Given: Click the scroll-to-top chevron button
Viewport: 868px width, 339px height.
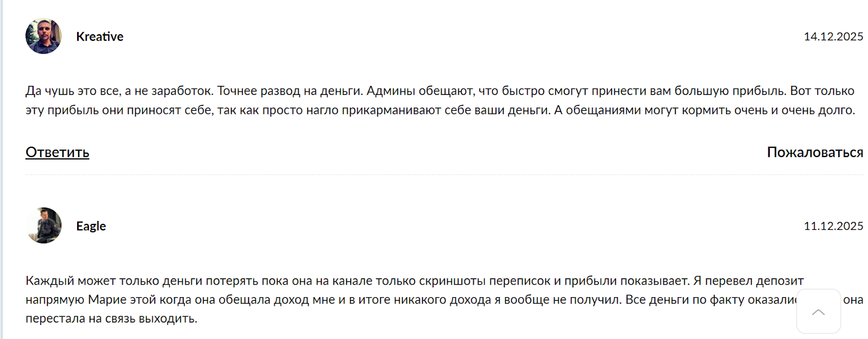Looking at the screenshot, I should 818,312.
